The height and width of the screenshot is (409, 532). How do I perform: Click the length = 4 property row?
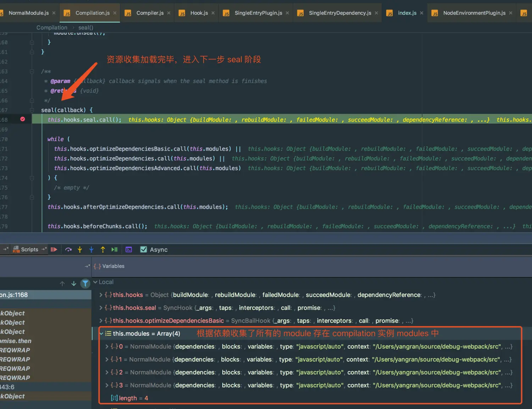pyautogui.click(x=130, y=398)
